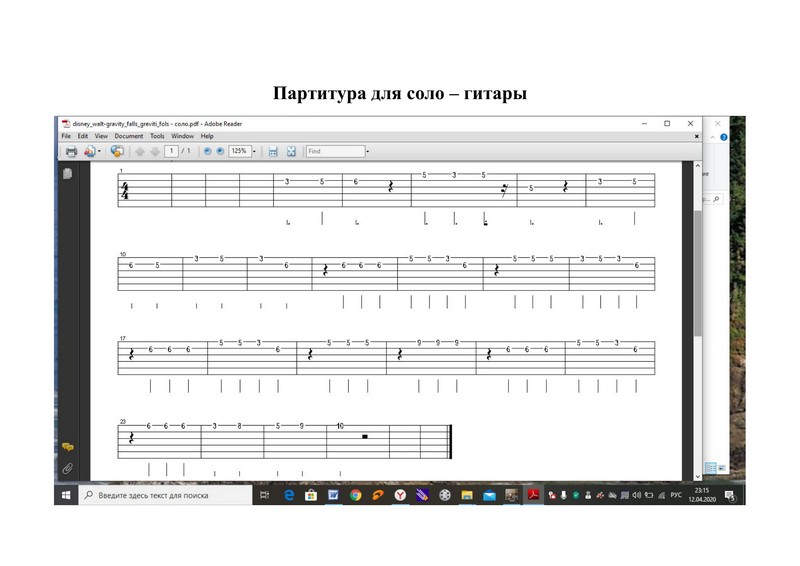800x566 pixels.
Task: Click the fit-width scrolling mode icon
Action: pos(273,151)
